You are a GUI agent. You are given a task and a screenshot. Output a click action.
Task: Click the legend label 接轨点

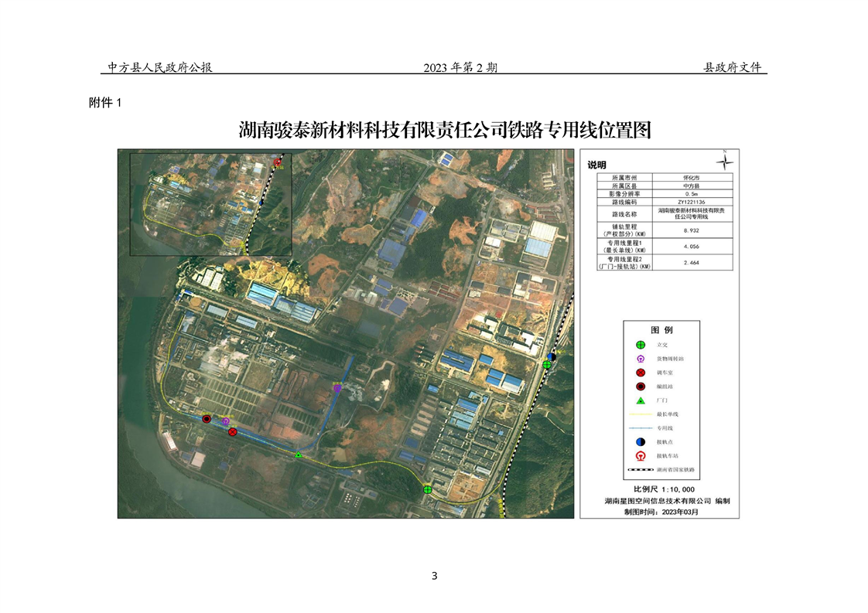pyautogui.click(x=665, y=442)
